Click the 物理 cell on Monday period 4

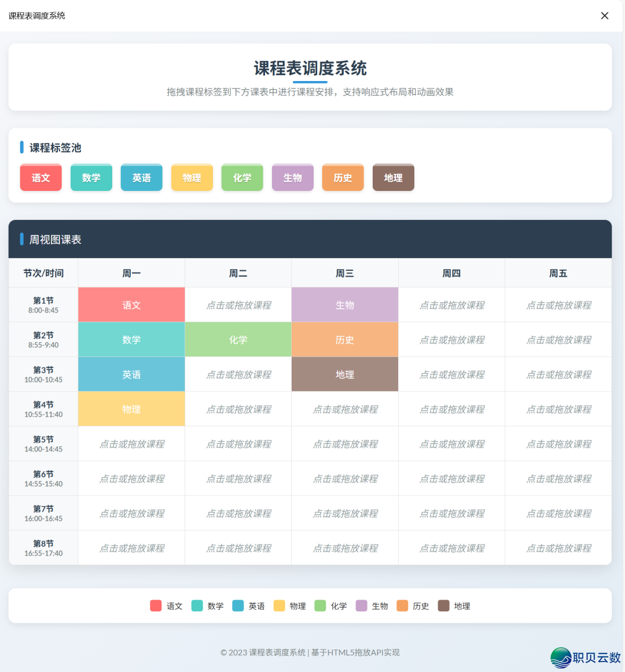(131, 409)
